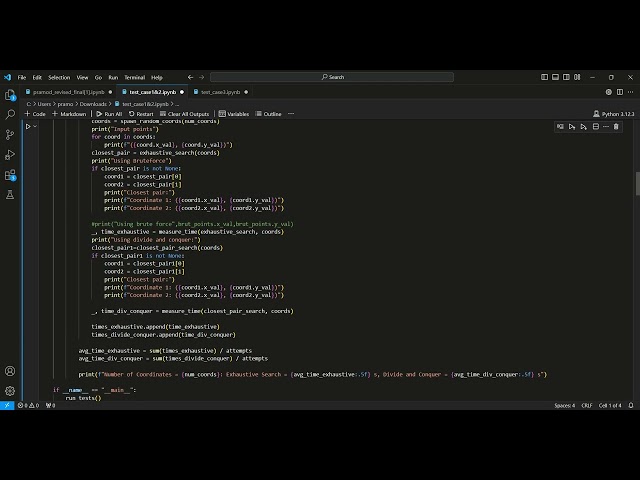Image resolution: width=640 pixels, height=480 pixels.
Task: Change line endings via CRLF
Action: pos(587,405)
